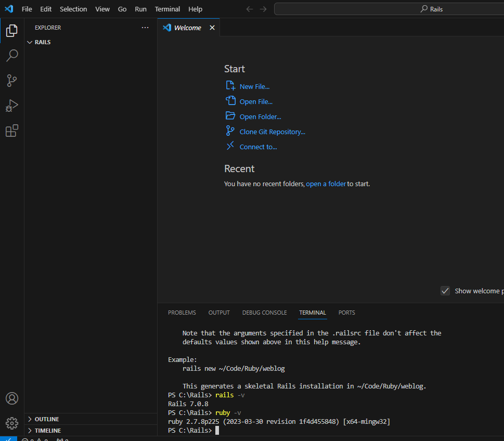Open the Run menu
This screenshot has width=504, height=441.
(140, 9)
